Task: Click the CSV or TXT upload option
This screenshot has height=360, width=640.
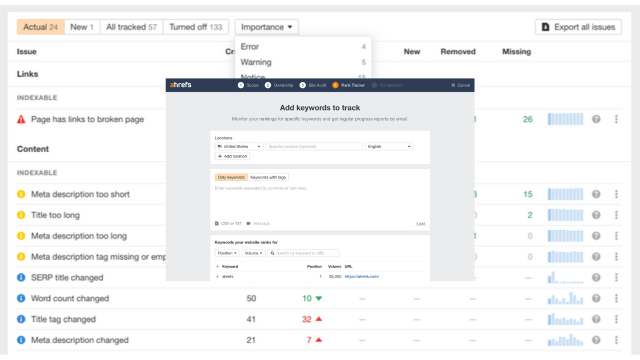Action: tap(228, 224)
